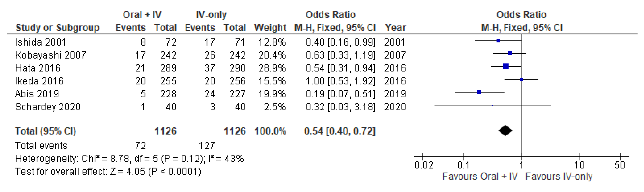This screenshot has height=192, width=644.
Task: Click the Favours IV-only axis label
Action: tap(559, 176)
